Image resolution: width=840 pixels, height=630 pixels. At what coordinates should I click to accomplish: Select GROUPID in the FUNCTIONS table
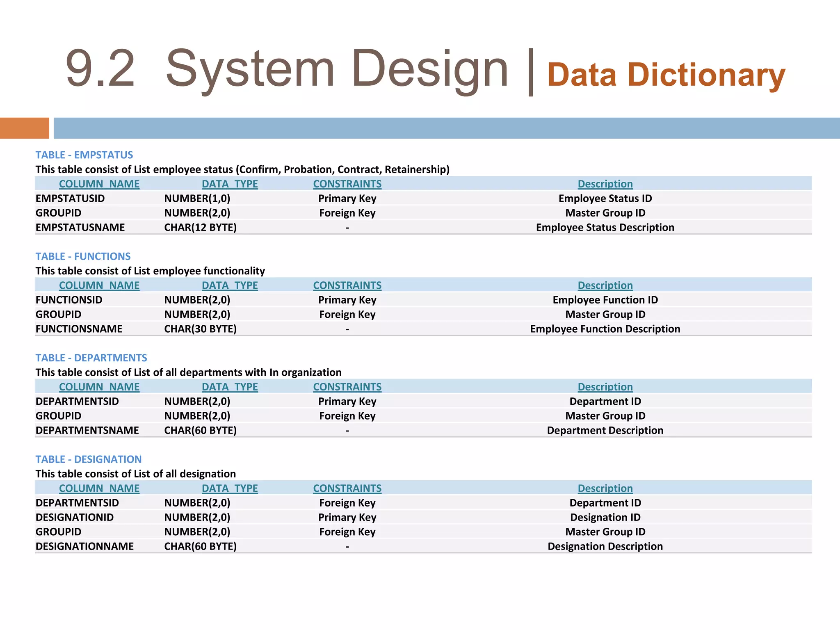58,314
